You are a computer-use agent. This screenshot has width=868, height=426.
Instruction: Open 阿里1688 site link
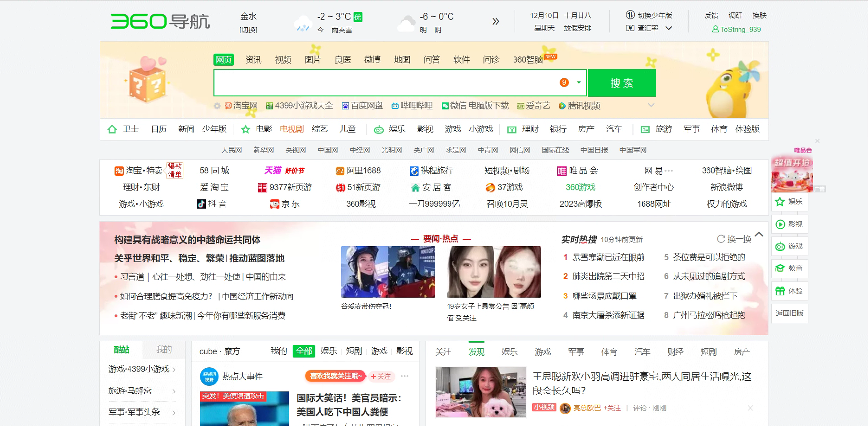point(358,171)
